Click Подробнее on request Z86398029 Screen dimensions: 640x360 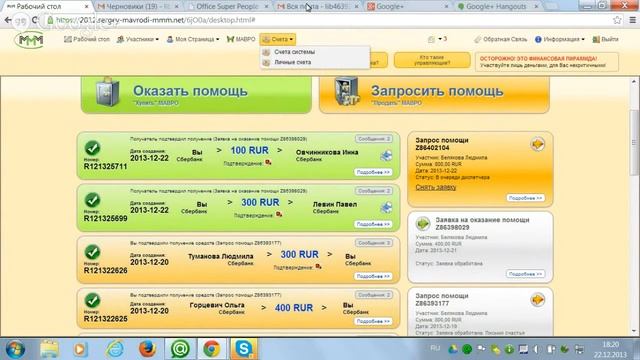click(525, 274)
